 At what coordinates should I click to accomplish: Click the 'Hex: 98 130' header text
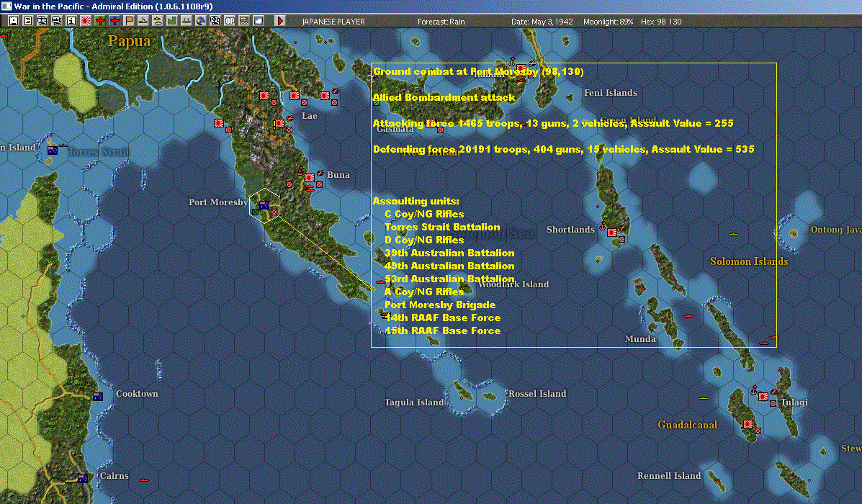[661, 22]
